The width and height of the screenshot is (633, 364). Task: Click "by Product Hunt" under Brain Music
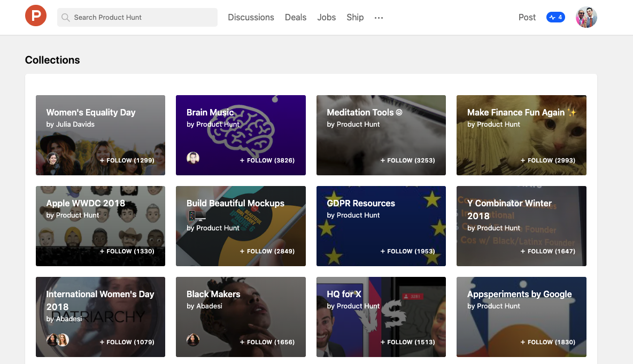tap(213, 125)
